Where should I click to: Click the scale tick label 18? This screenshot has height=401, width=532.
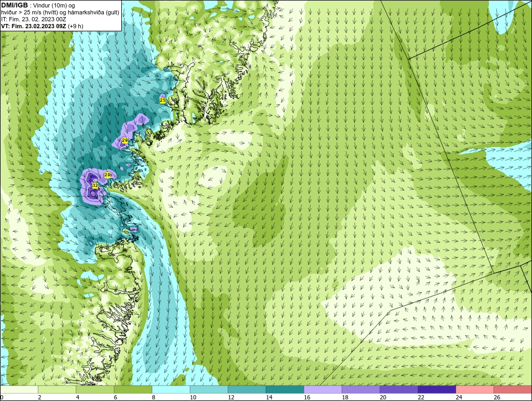coord(345,397)
